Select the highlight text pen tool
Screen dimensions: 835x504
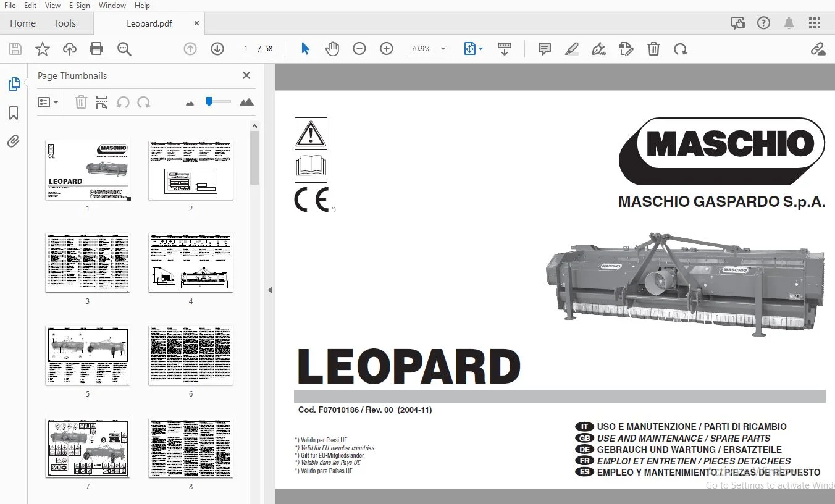click(572, 49)
